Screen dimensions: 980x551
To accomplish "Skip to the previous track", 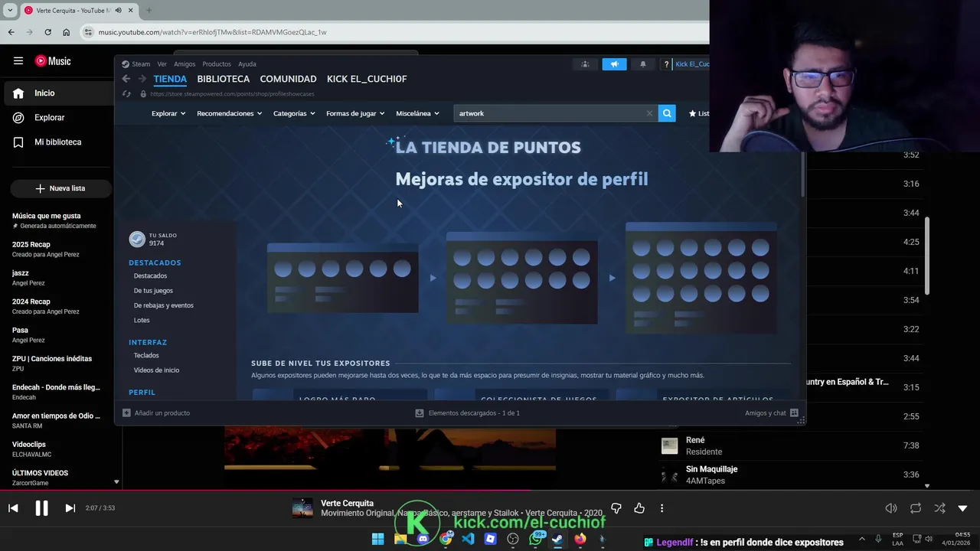I will 13,508.
